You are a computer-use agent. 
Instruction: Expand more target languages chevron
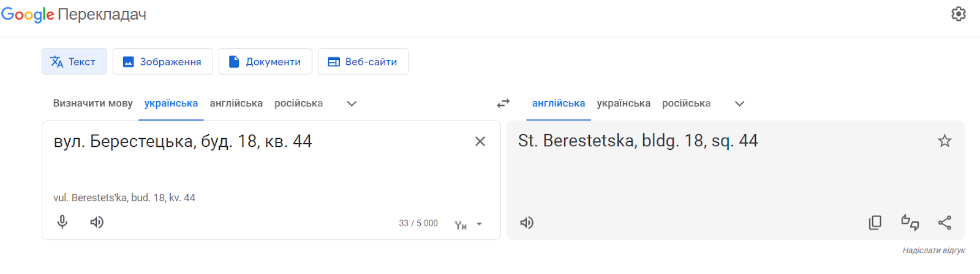coord(739,103)
